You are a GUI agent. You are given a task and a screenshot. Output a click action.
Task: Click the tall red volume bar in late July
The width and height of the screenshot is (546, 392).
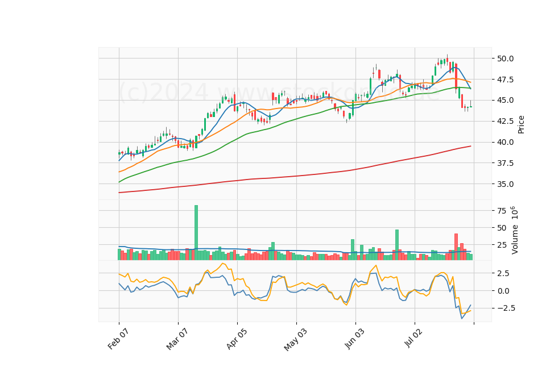456,247
